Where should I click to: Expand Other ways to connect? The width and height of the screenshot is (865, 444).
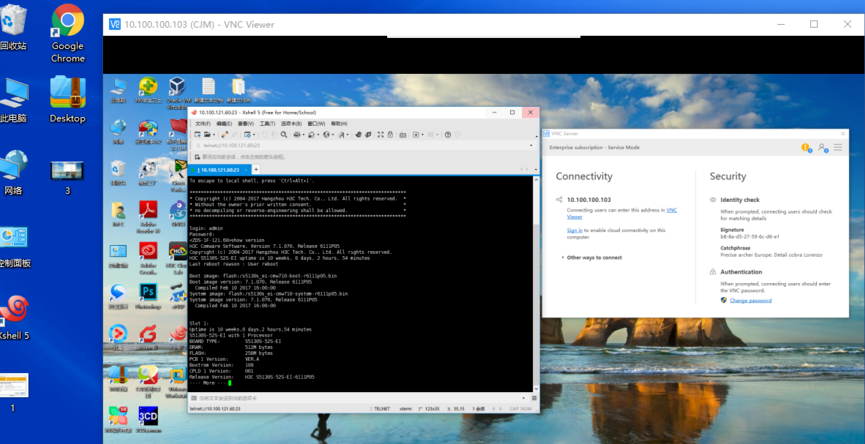coord(594,257)
